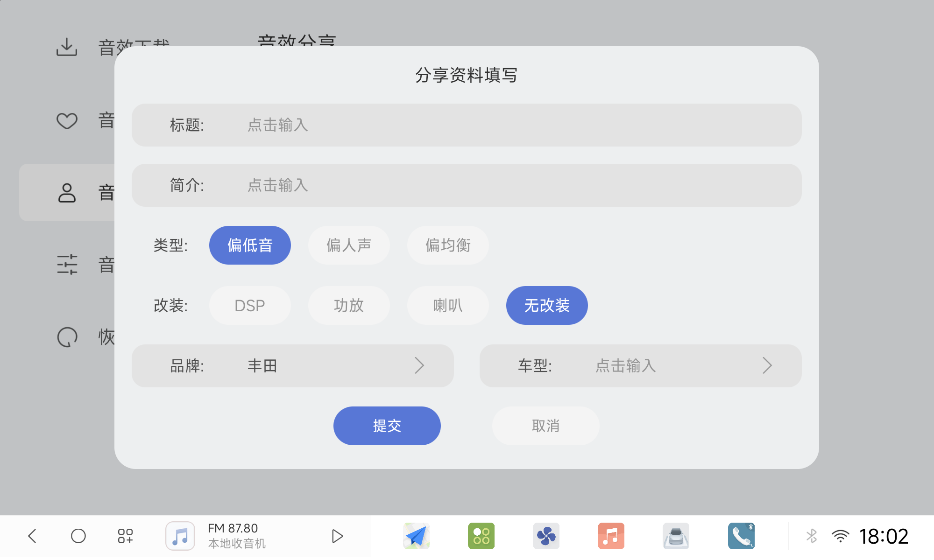
Task: Open the fan/climate control app
Action: point(546,536)
